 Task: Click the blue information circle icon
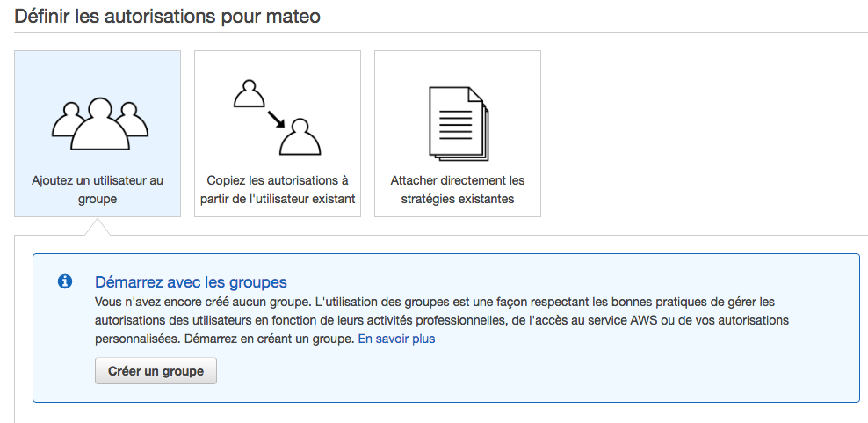(x=64, y=281)
